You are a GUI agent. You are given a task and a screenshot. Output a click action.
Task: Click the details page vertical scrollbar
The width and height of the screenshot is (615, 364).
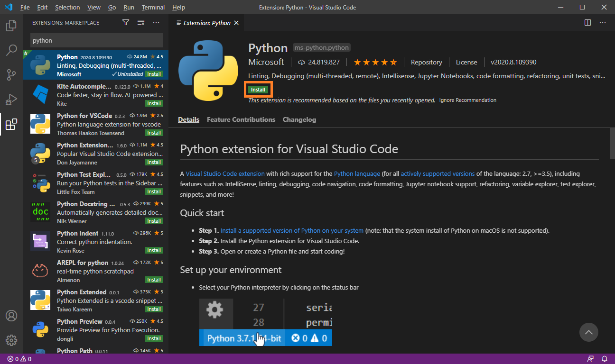[612, 143]
